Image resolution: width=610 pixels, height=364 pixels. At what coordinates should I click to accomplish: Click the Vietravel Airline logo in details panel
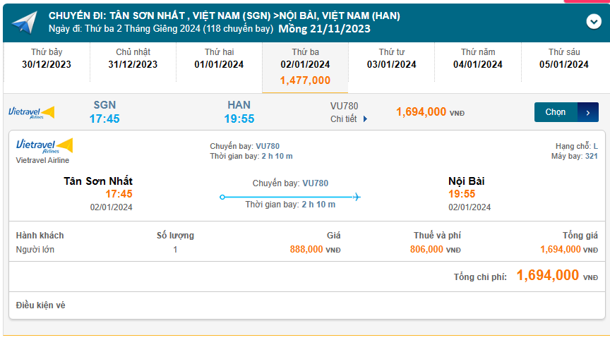[44, 146]
